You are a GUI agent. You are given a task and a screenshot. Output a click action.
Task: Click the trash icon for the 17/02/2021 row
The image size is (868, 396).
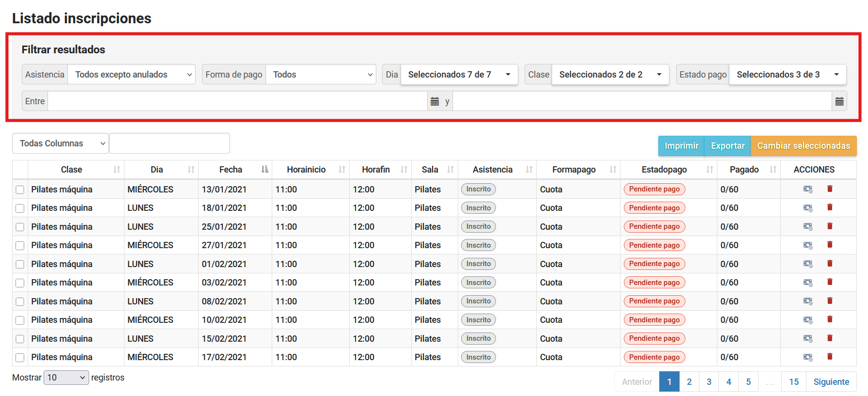point(830,357)
